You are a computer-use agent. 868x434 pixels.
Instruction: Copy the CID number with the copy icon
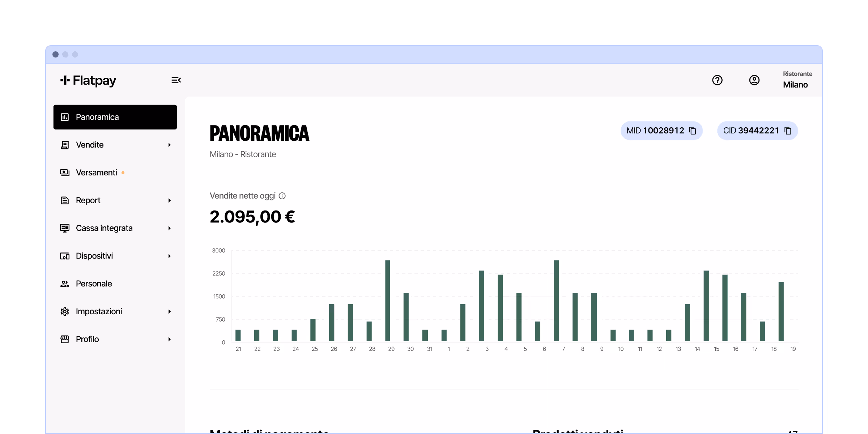coord(788,131)
